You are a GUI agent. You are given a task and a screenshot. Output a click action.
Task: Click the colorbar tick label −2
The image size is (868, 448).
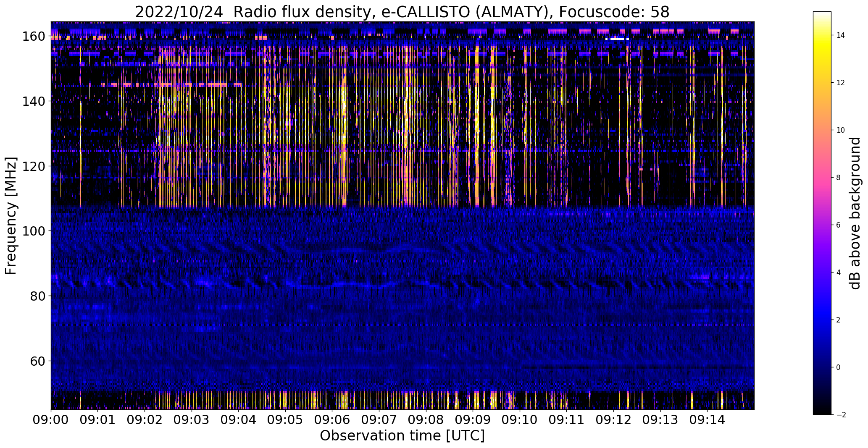tap(841, 415)
